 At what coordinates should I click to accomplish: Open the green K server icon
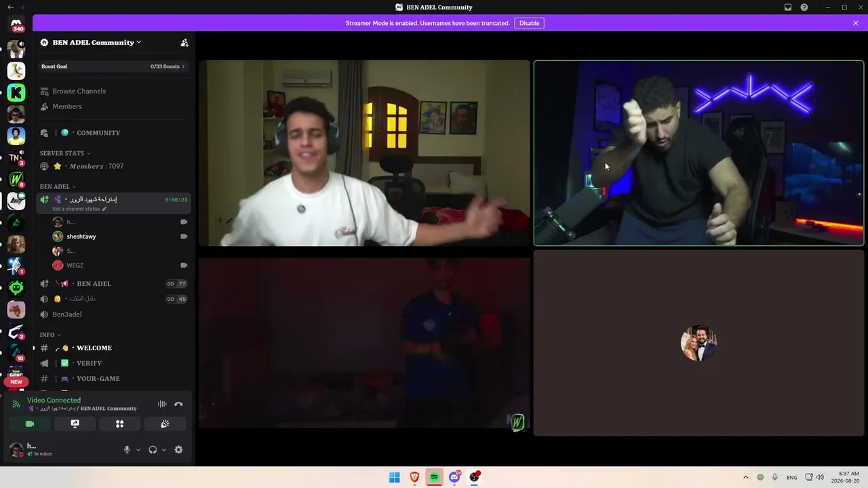pos(16,92)
